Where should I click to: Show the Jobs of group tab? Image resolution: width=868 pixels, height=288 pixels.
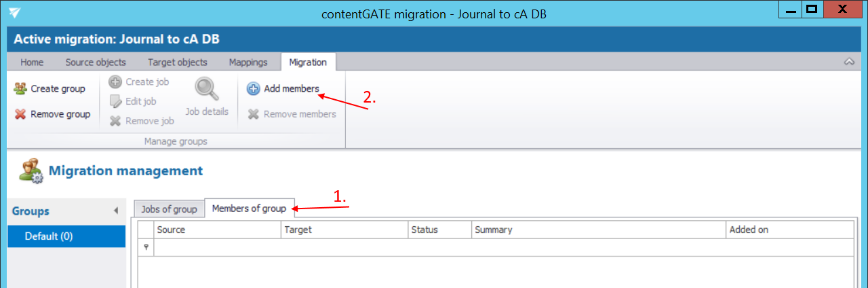[x=169, y=209]
